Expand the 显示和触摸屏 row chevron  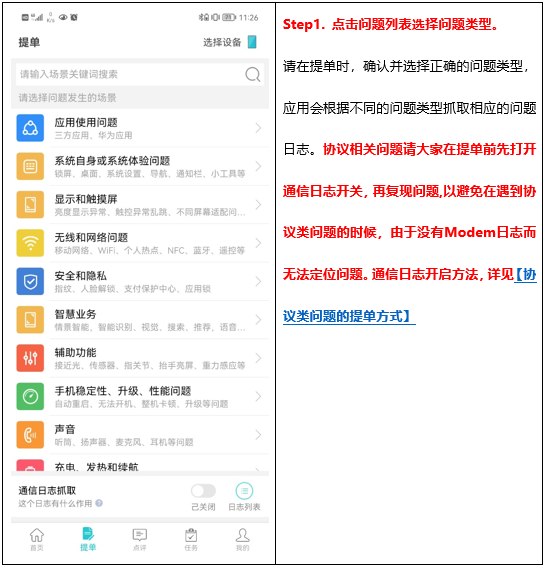coord(258,205)
